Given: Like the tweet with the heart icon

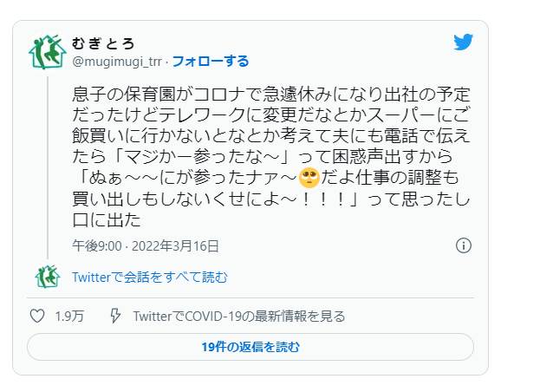Looking at the screenshot, I should (37, 316).
